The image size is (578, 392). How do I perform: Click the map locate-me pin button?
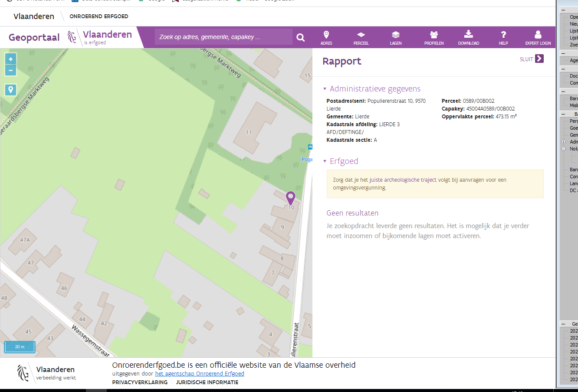click(11, 90)
